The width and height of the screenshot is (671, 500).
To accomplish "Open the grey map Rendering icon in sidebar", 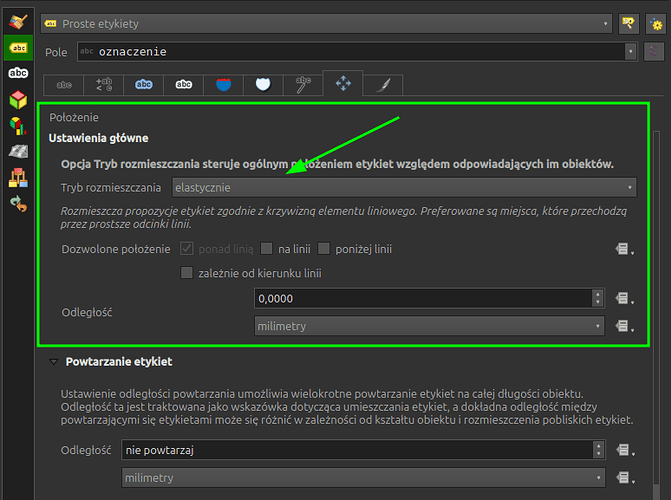I will [18, 151].
